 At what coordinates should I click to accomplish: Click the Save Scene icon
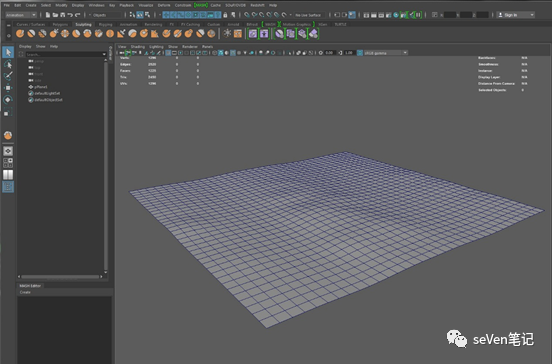point(63,15)
